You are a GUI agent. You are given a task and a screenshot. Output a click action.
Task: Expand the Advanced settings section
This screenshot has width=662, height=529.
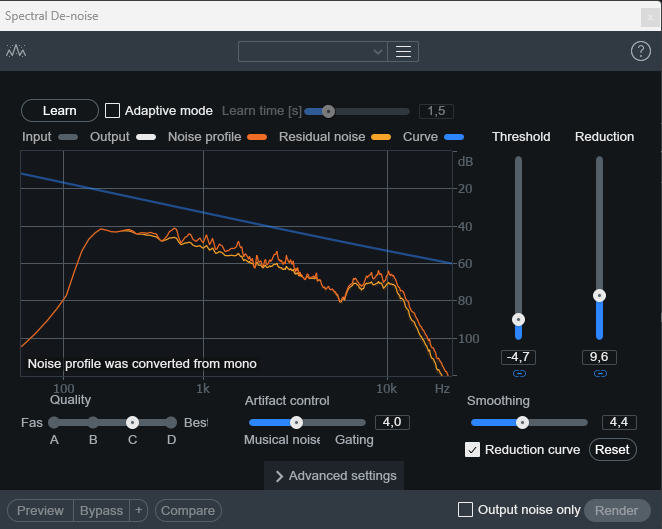[x=334, y=476]
